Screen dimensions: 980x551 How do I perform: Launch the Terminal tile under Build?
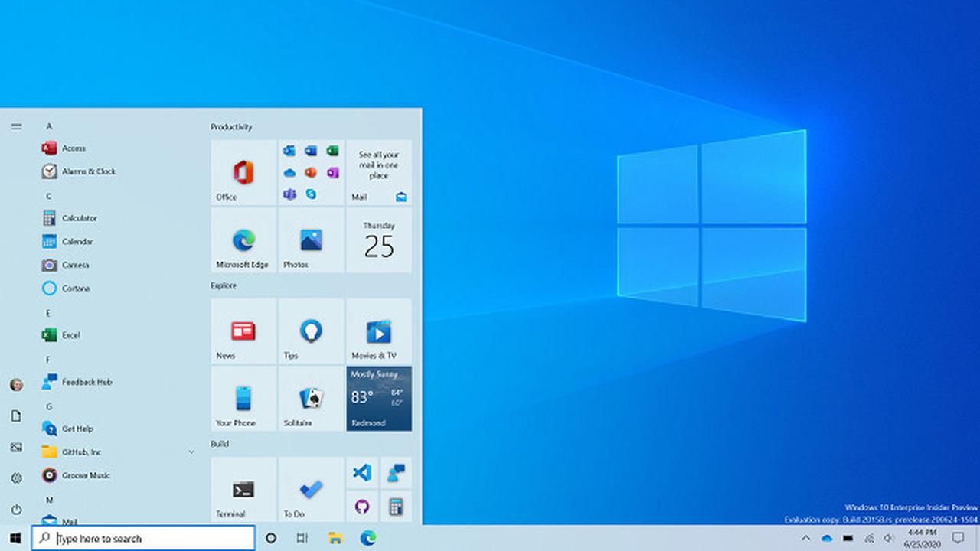[242, 490]
